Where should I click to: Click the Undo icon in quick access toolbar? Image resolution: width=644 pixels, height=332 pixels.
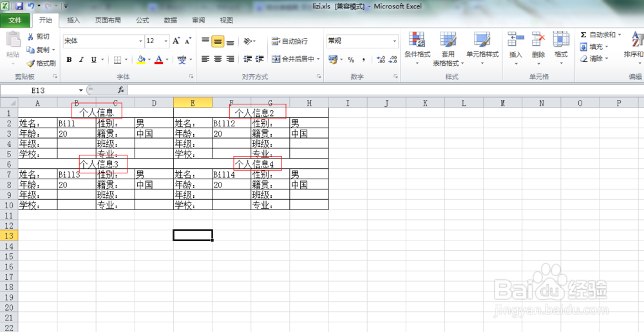coord(31,6)
